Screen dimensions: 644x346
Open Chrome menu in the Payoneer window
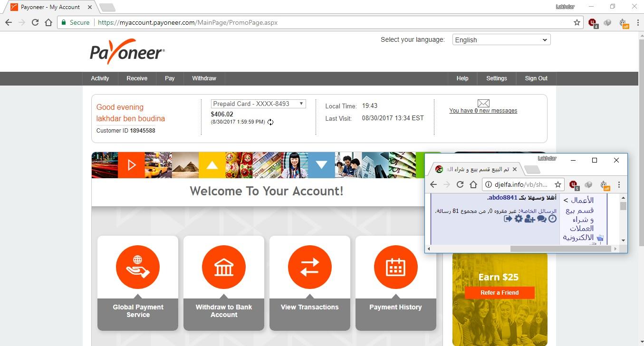pyautogui.click(x=637, y=22)
